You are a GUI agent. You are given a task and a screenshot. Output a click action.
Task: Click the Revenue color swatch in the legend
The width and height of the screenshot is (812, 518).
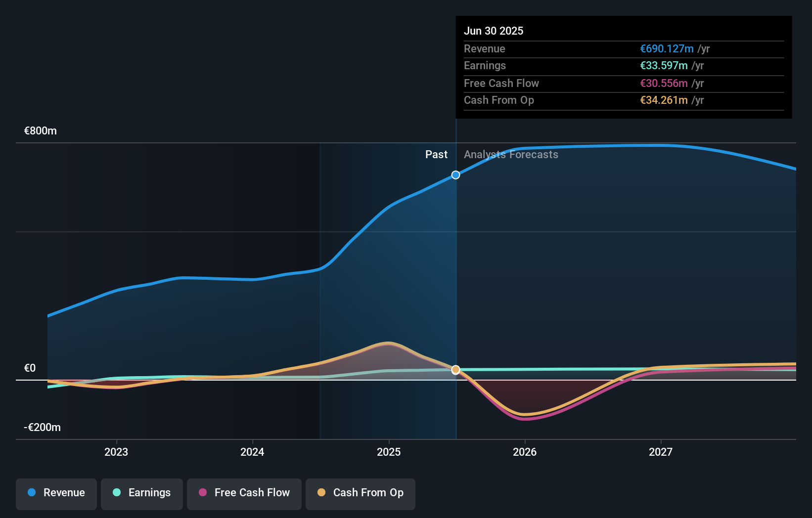31,493
